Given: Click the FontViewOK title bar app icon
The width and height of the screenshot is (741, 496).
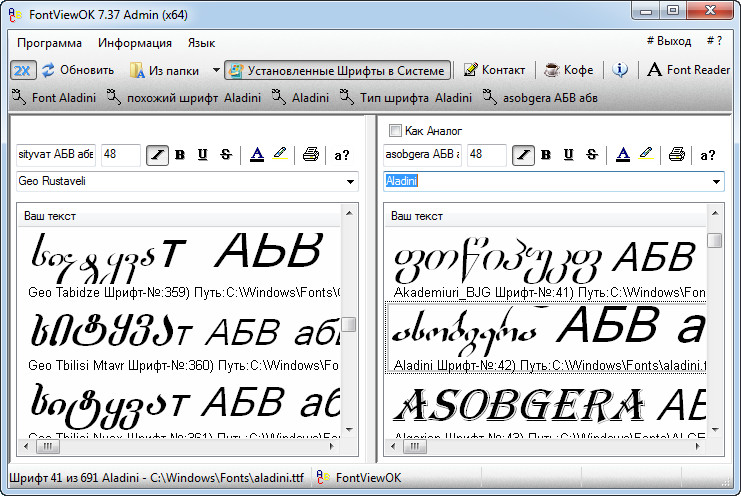Looking at the screenshot, I should tap(15, 15).
